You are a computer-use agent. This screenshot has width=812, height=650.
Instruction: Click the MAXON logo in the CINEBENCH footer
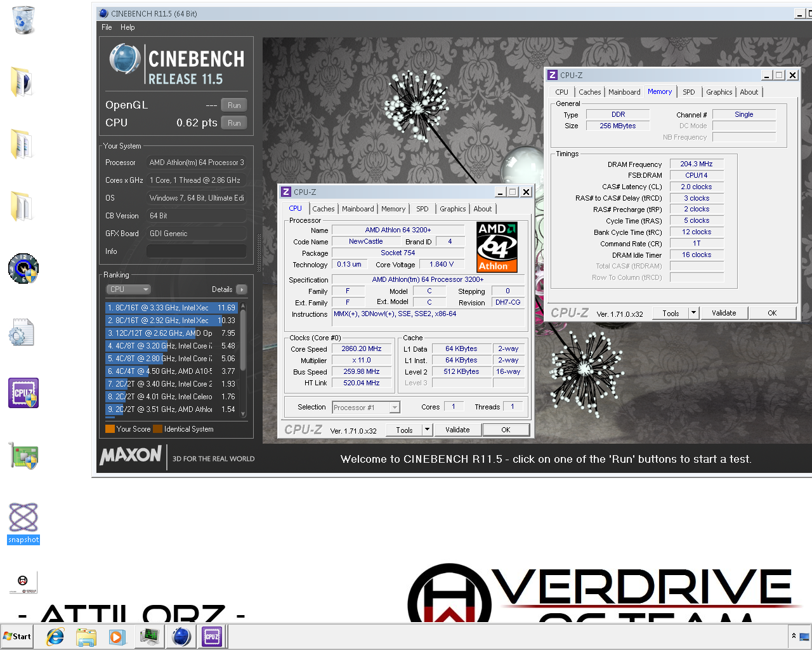(131, 455)
